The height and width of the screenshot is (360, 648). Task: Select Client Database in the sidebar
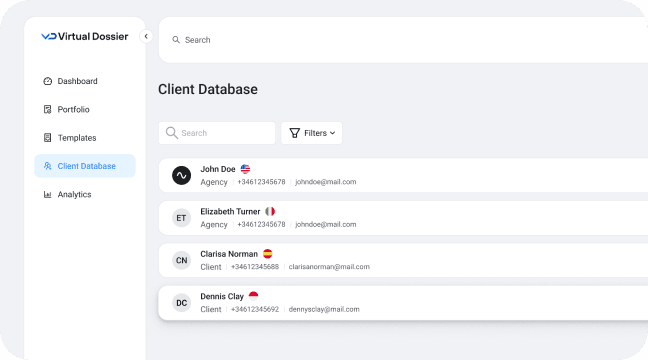[x=85, y=166]
